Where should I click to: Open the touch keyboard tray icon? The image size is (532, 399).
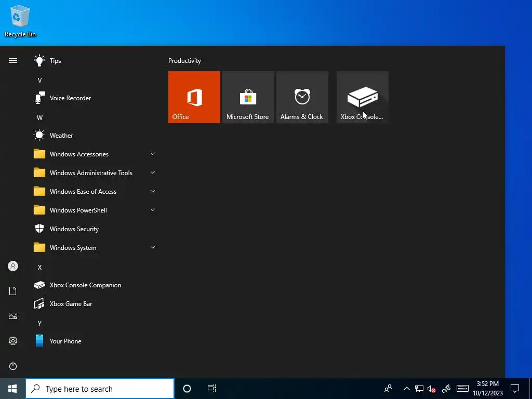(x=462, y=389)
